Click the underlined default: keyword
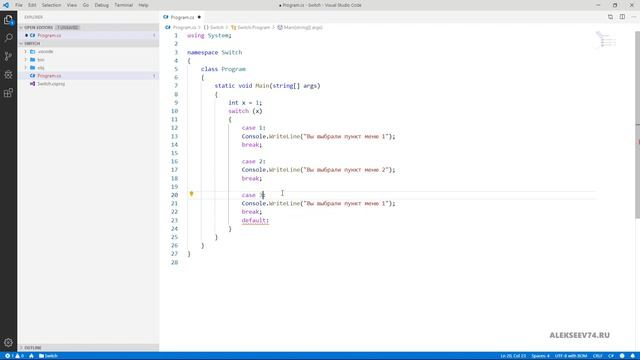Screen dimensions: 640x360 [255, 220]
